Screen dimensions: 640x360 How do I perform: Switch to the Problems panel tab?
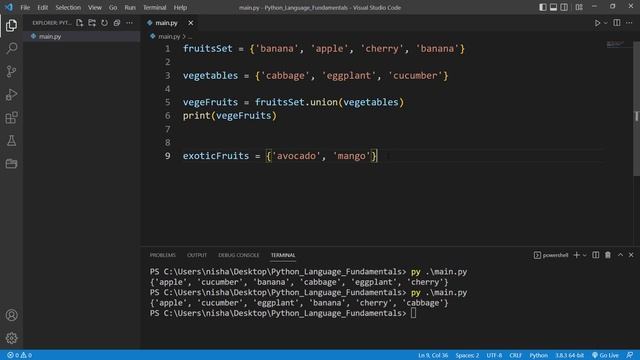point(162,255)
